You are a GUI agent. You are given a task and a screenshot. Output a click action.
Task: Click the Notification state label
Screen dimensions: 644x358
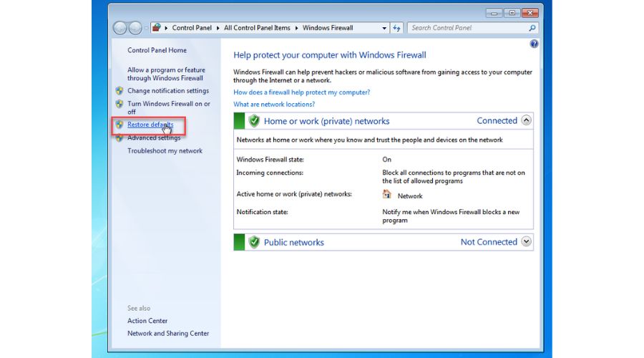point(262,212)
